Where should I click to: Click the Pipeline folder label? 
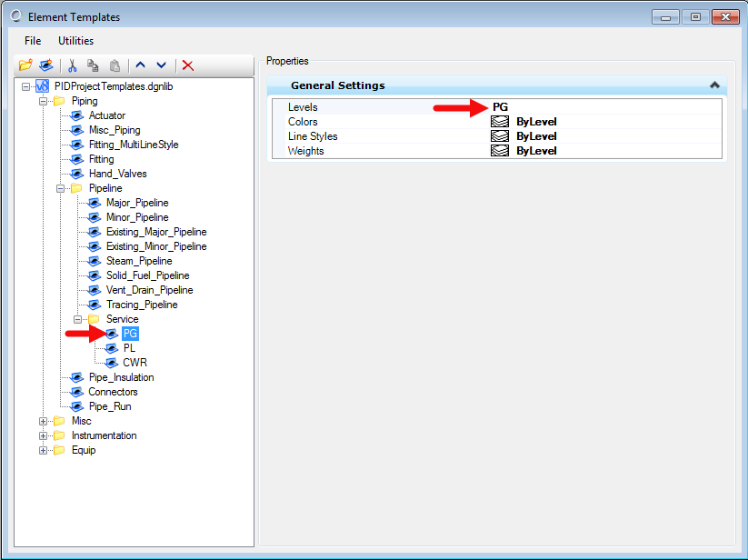(105, 188)
